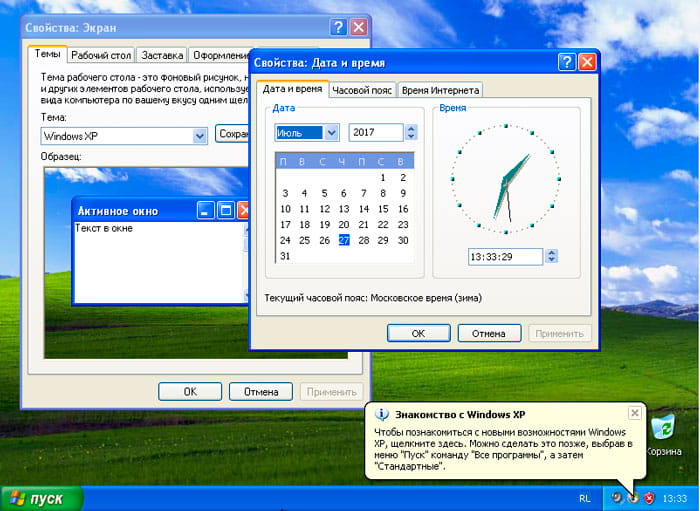The image size is (700, 511).
Task: Select day 1 in the calendar
Action: [383, 178]
